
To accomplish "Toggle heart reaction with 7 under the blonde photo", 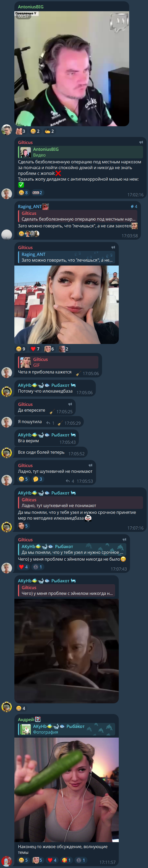I will pyautogui.click(x=35, y=349).
